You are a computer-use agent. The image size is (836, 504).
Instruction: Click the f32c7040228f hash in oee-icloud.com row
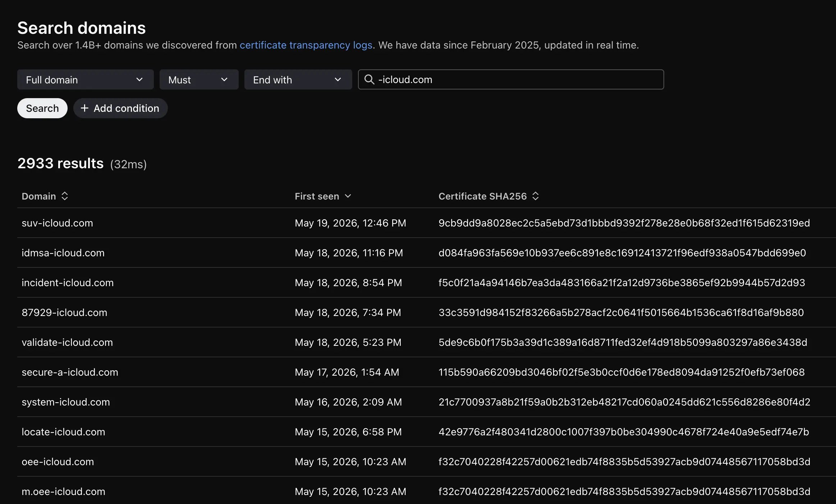(x=625, y=462)
